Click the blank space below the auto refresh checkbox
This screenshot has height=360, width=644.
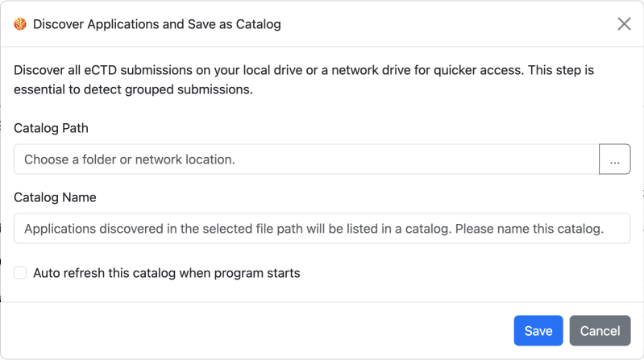[161, 293]
